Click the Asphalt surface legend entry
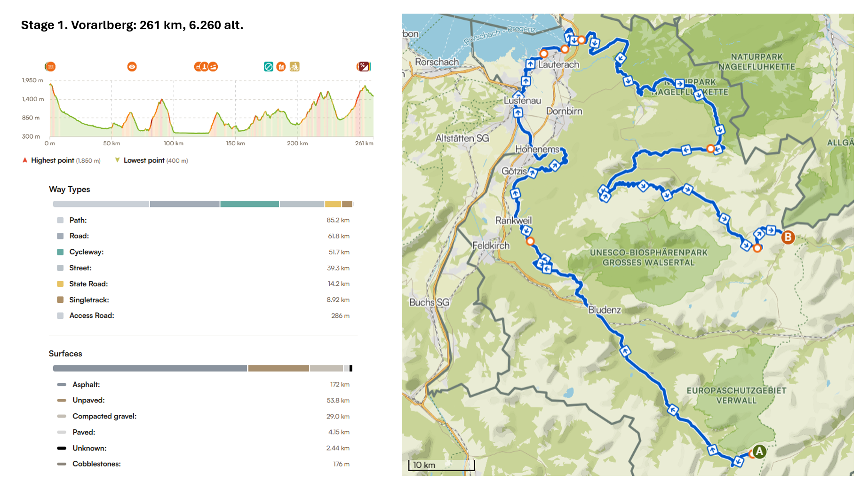The height and width of the screenshot is (490, 868). point(86,385)
